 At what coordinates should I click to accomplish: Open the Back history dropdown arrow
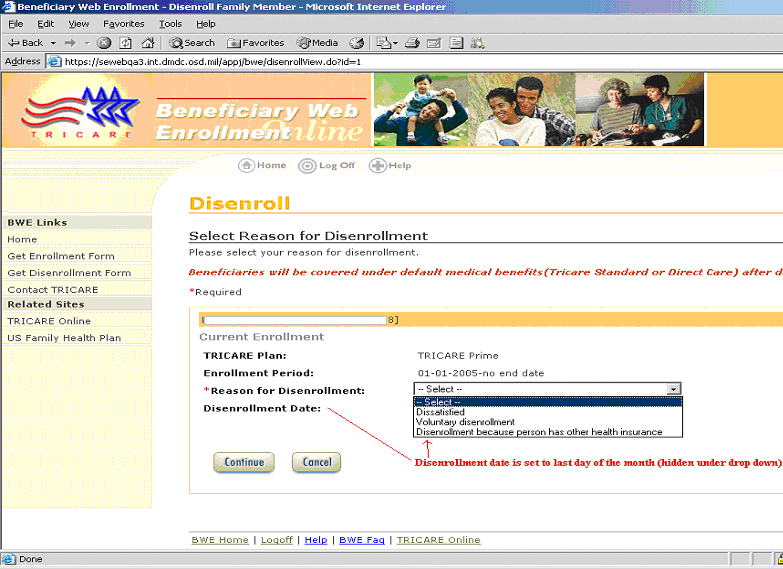coord(53,43)
